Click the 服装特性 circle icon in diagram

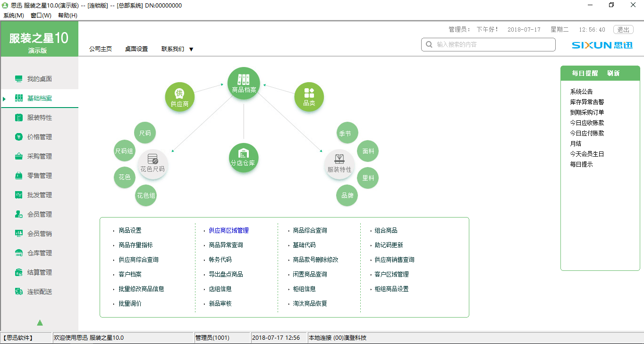(x=339, y=164)
